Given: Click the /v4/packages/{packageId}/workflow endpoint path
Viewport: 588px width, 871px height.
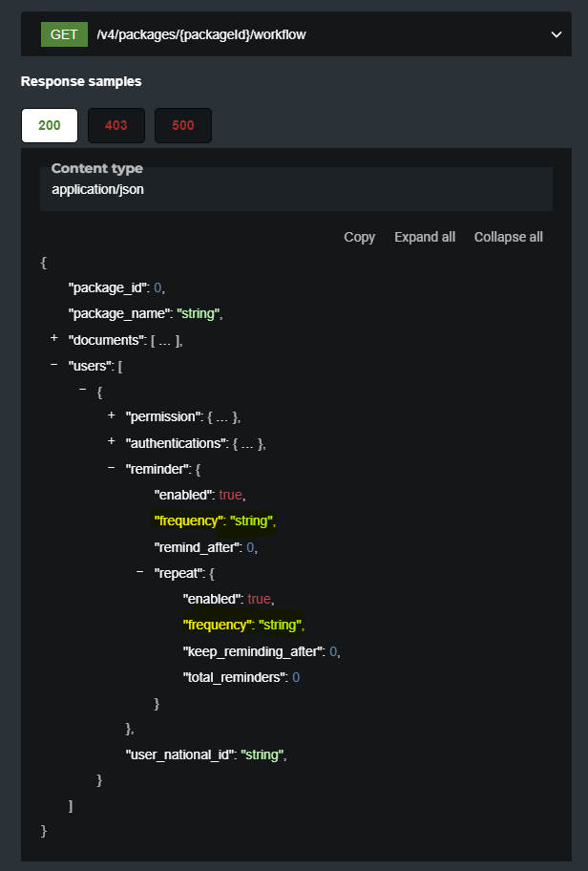Looking at the screenshot, I should [201, 35].
